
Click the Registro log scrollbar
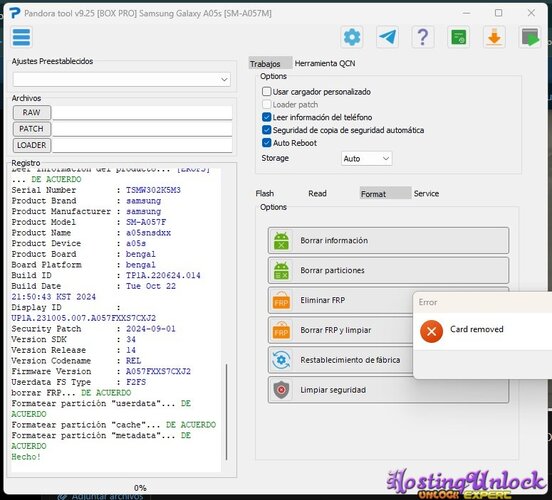226,412
